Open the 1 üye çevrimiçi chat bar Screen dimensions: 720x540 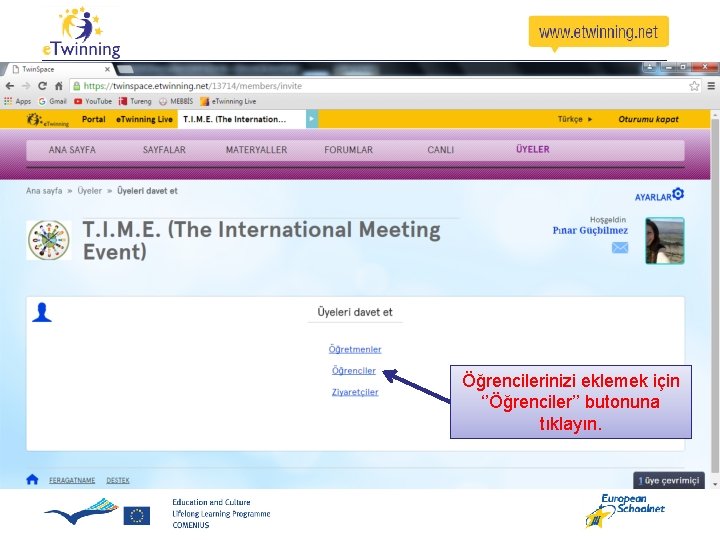(669, 480)
